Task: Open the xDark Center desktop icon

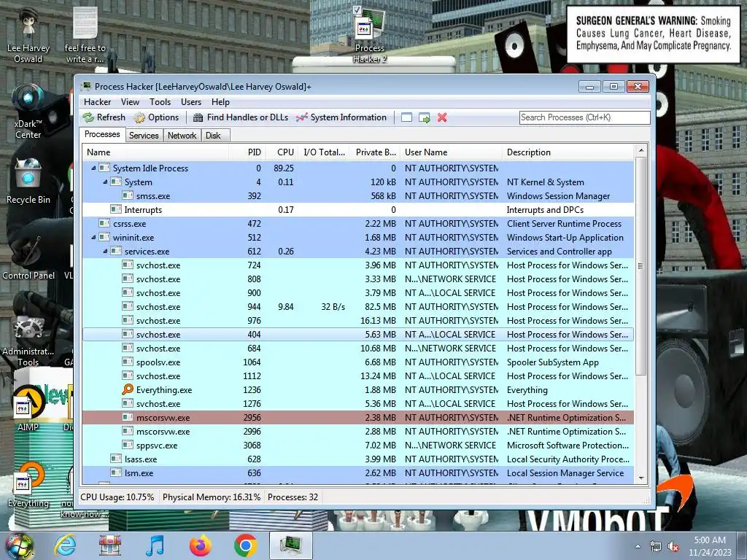Action: [28, 112]
